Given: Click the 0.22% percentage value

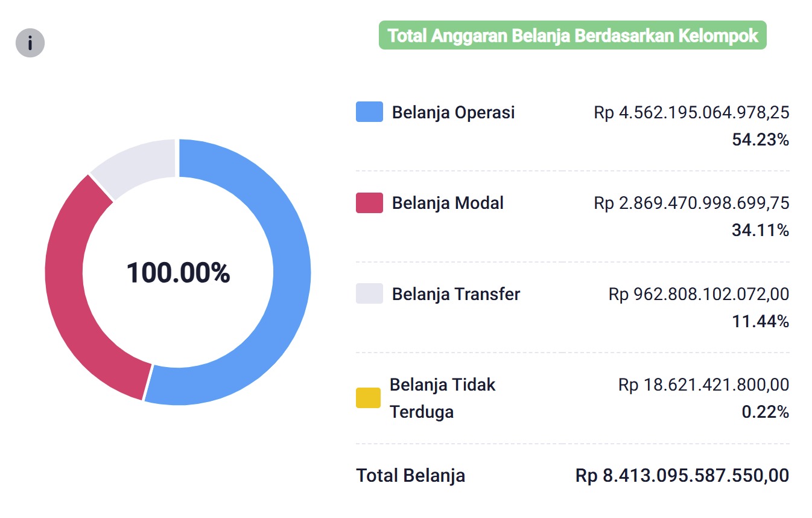Looking at the screenshot, I should tap(765, 412).
